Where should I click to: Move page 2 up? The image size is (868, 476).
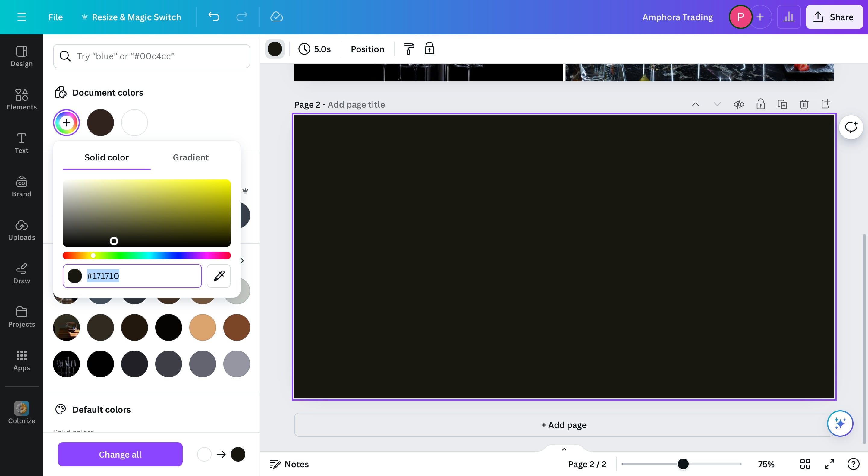696,104
